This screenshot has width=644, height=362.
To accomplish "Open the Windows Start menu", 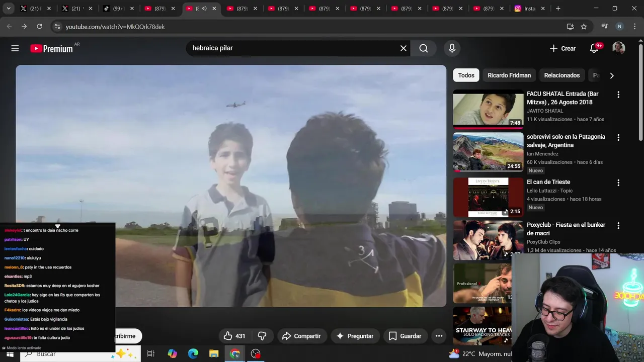I will [10, 354].
